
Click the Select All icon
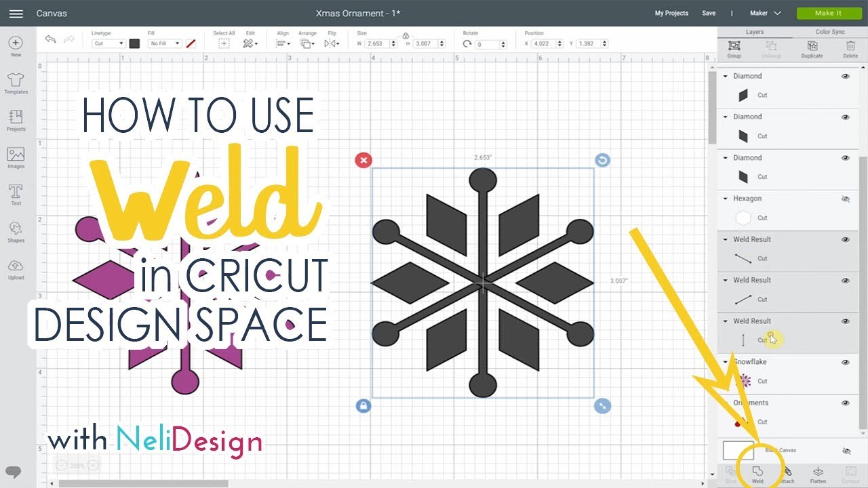[224, 43]
